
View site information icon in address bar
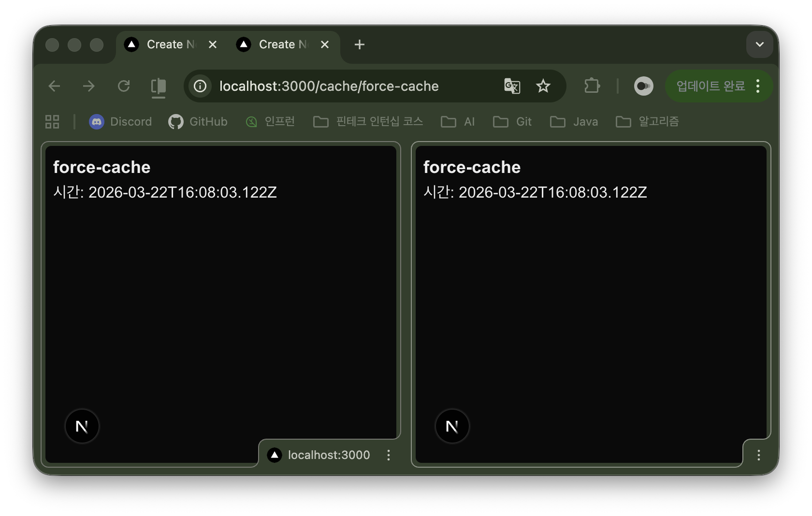(200, 86)
